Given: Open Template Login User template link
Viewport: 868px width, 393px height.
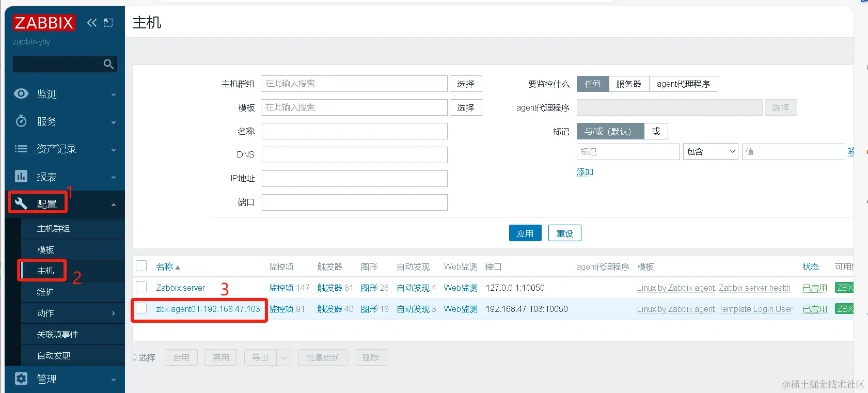Looking at the screenshot, I should click(755, 309).
